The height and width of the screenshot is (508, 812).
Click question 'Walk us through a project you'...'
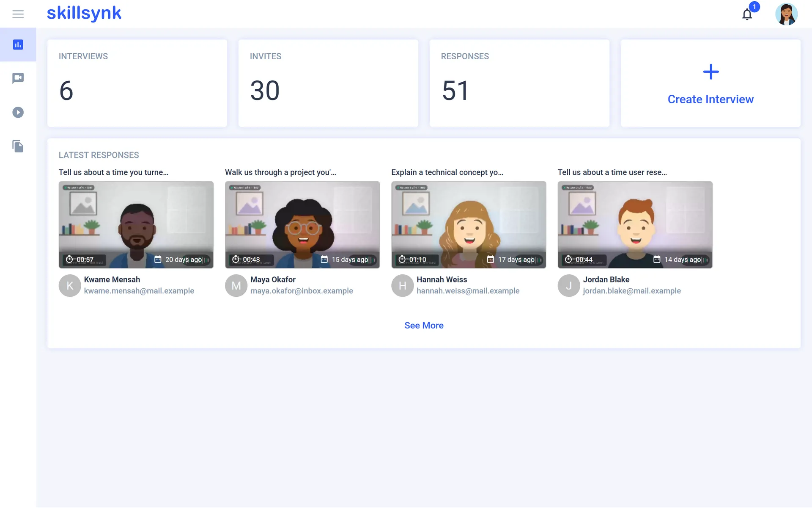(x=280, y=172)
